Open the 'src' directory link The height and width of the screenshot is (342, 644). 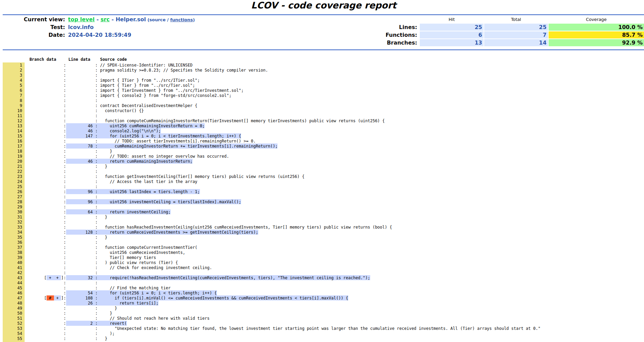point(105,20)
